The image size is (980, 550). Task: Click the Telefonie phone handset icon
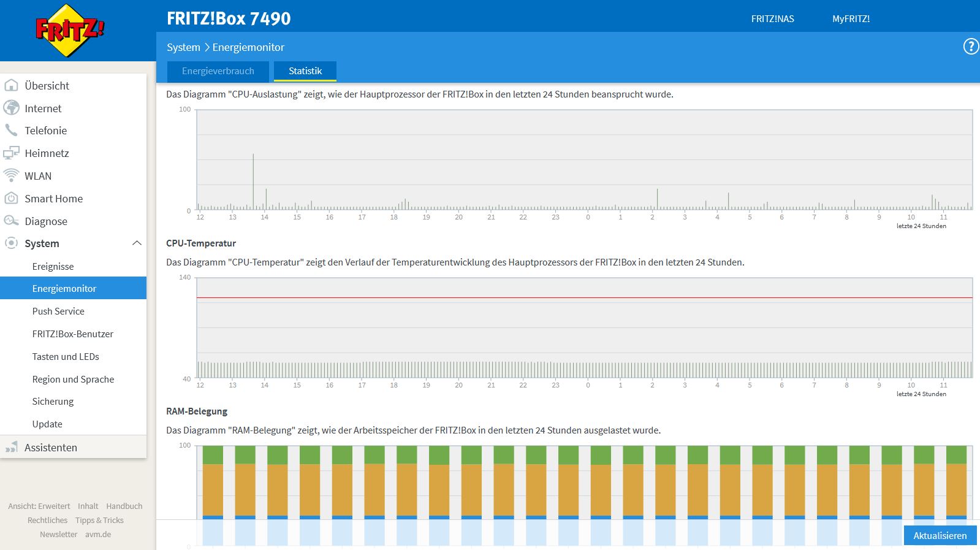pos(11,130)
